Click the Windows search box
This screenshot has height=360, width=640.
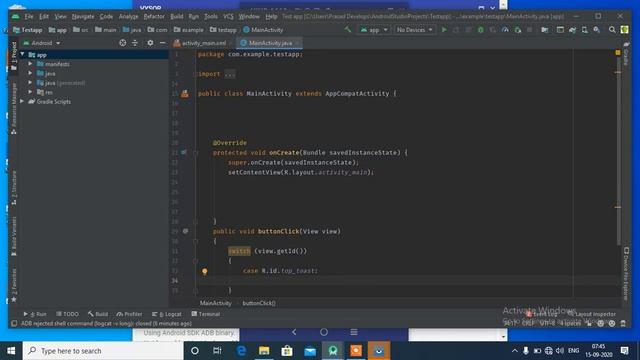pos(103,351)
